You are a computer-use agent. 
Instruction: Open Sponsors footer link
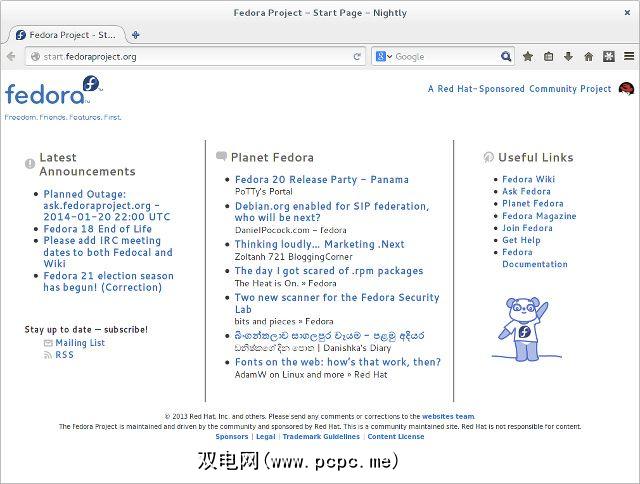(231, 436)
